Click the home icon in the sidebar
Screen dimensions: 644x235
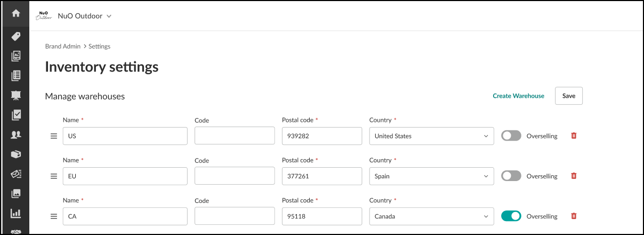click(15, 13)
